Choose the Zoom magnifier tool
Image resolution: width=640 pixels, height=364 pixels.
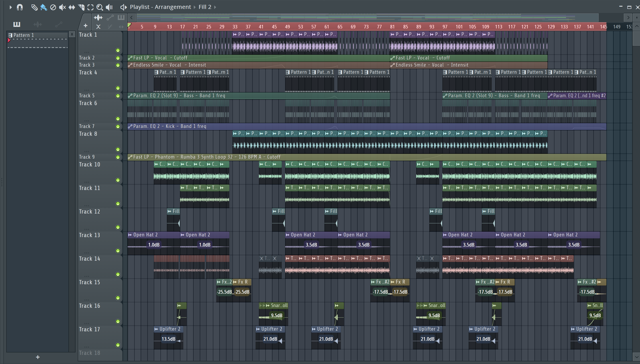(x=100, y=7)
